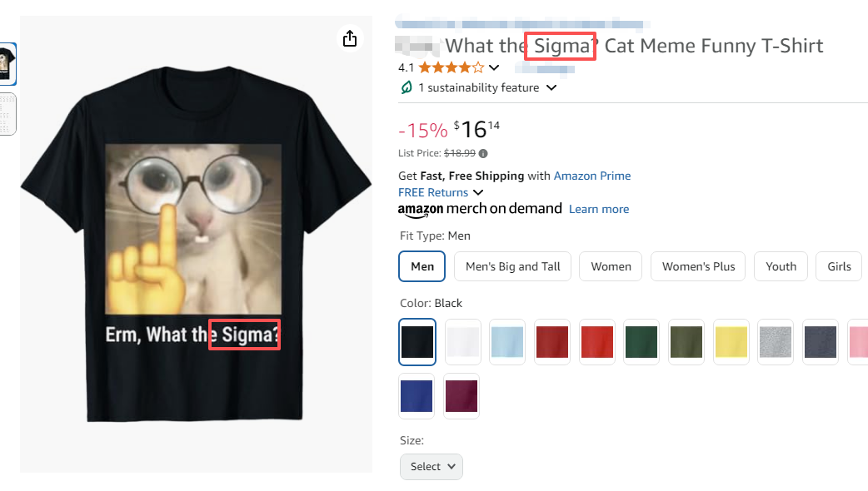Click the list price info icon
Image resolution: width=868 pixels, height=491 pixels.
pos(483,153)
